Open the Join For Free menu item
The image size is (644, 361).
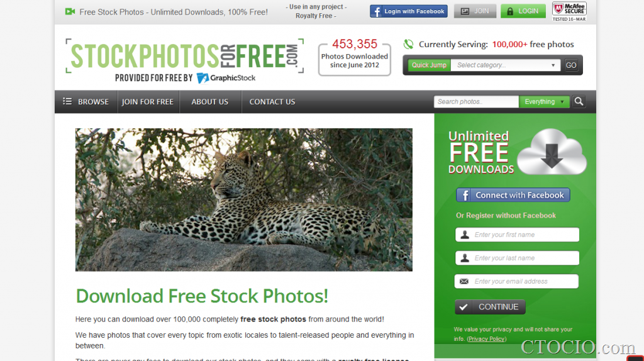click(x=147, y=101)
